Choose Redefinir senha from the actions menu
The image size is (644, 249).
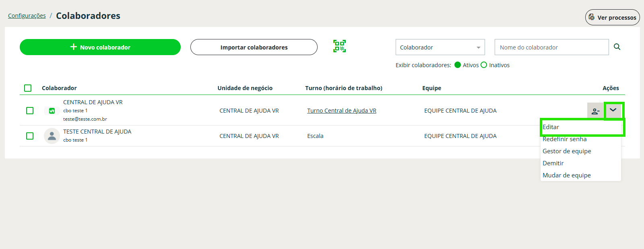564,139
